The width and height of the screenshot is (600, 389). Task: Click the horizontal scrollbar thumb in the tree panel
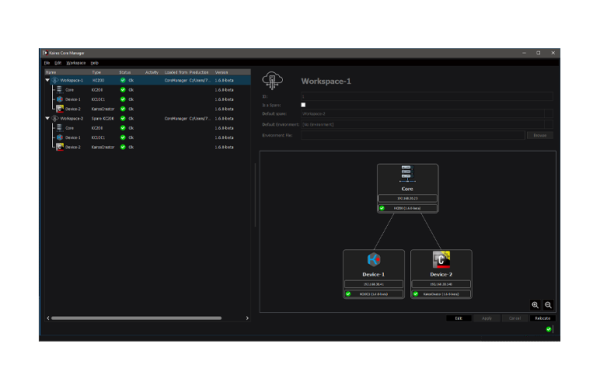(x=136, y=318)
